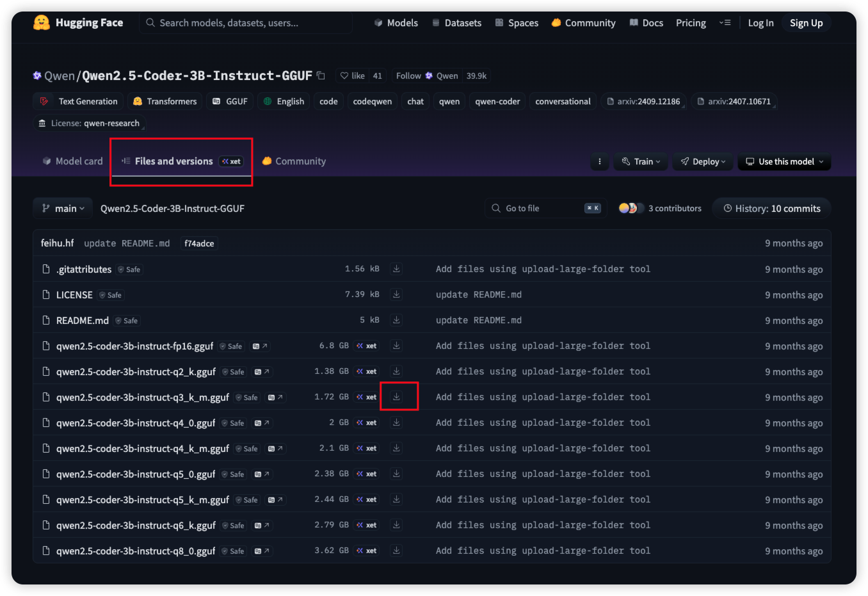The width and height of the screenshot is (868, 596).
Task: Open the feihu.hf author link
Action: pos(57,243)
